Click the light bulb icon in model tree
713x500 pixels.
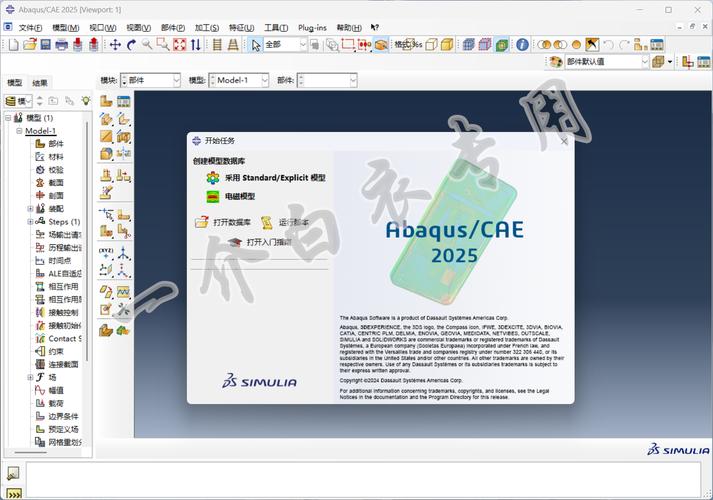85,100
